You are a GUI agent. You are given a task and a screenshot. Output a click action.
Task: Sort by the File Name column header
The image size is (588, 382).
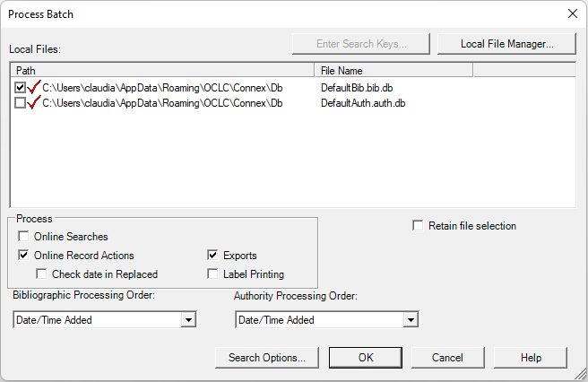pyautogui.click(x=393, y=71)
